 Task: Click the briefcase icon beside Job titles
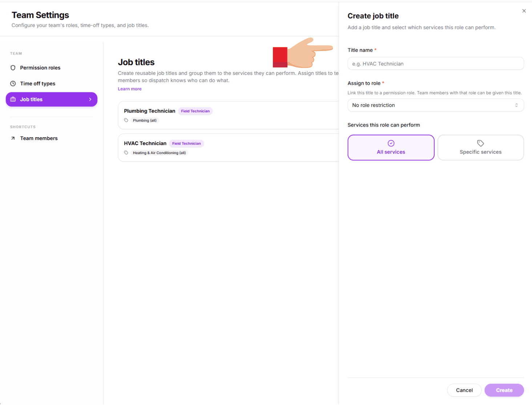coord(13,99)
